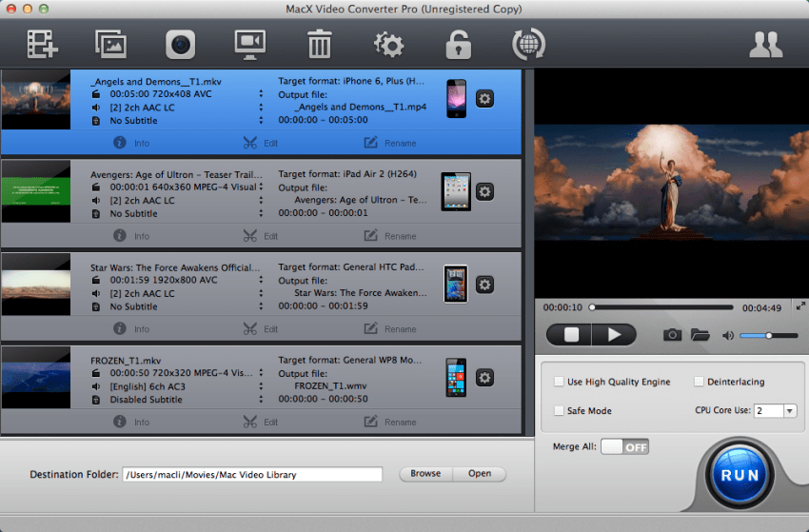This screenshot has width=809, height=532.
Task: Open audio selector for FROZEN_T1.mkv
Action: click(x=261, y=386)
